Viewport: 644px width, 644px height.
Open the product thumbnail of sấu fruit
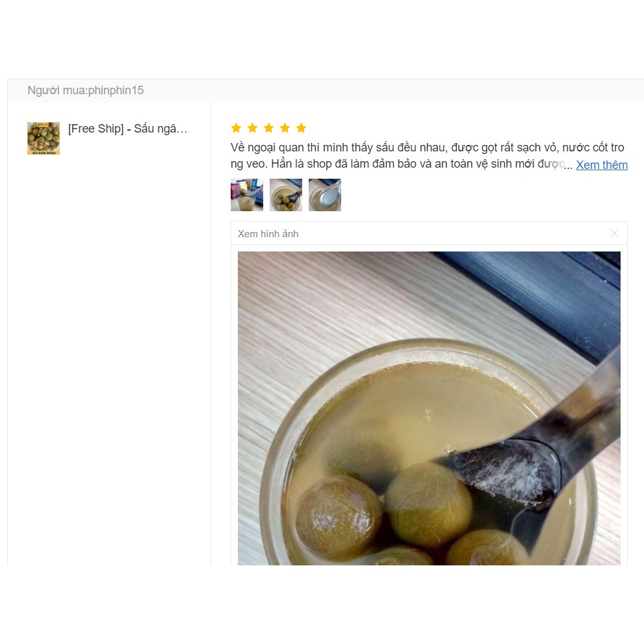click(x=44, y=138)
